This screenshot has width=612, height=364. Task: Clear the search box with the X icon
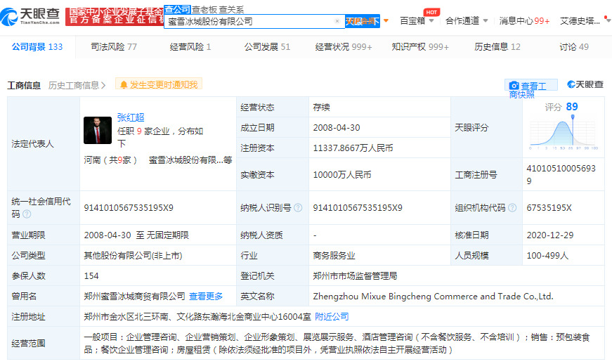[337, 21]
